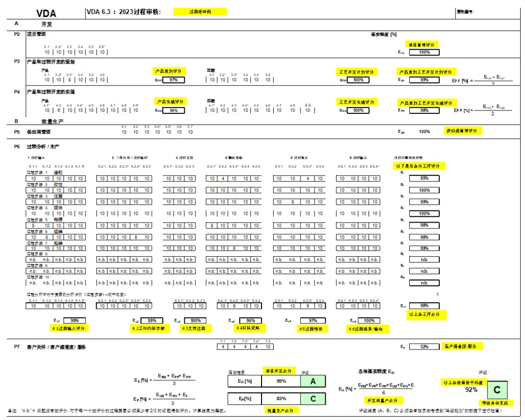
Task: Click the yellow '6.4材料采购' label
Action: click(x=250, y=328)
